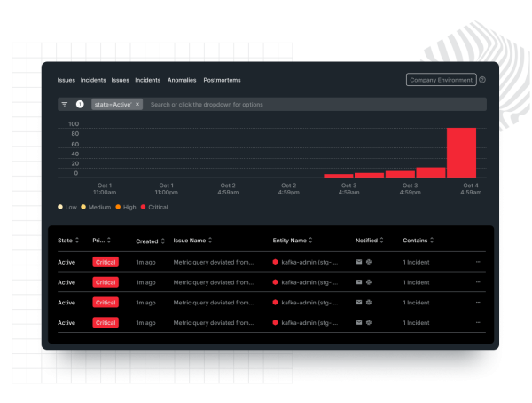Open the more options menu for last row
This screenshot has width=532, height=403.
point(479,322)
